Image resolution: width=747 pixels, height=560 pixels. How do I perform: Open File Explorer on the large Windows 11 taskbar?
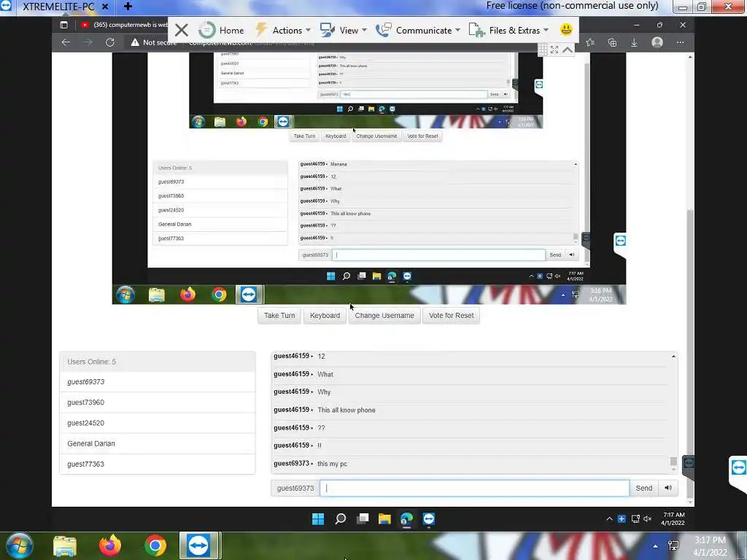pos(384,519)
